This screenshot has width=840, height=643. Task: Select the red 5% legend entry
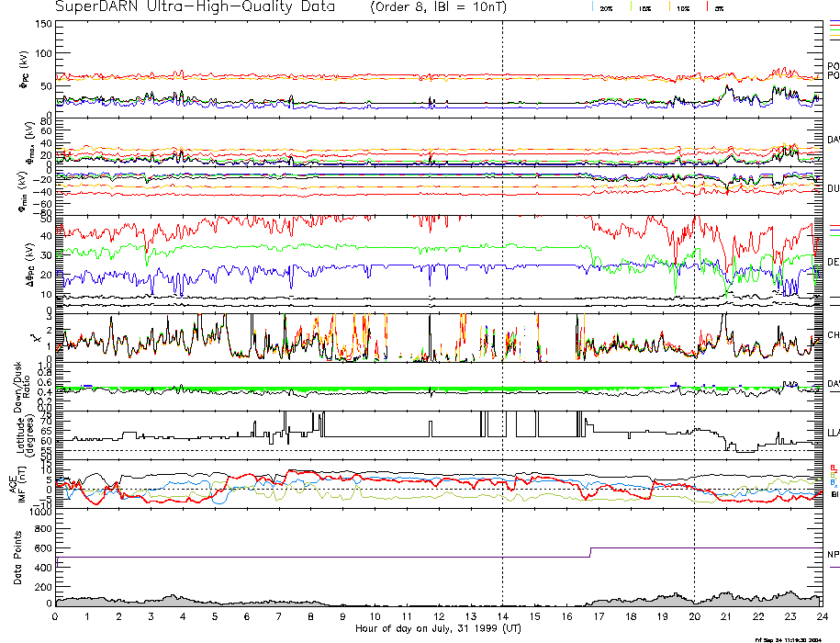(x=719, y=8)
